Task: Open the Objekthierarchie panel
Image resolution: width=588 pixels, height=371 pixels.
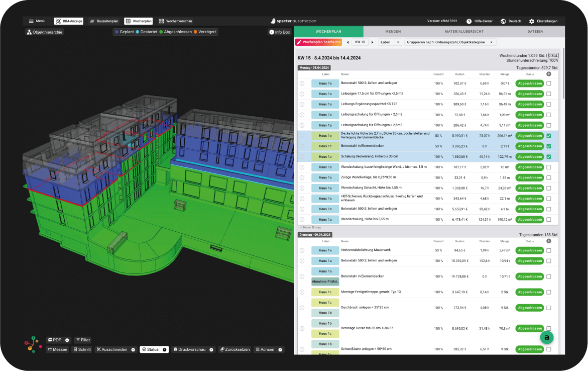Action: click(x=45, y=32)
